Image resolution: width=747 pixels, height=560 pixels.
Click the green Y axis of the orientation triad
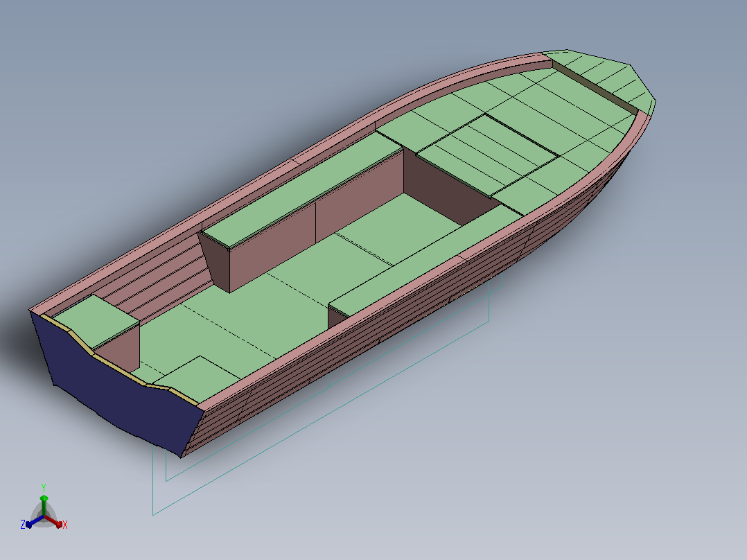(x=44, y=505)
